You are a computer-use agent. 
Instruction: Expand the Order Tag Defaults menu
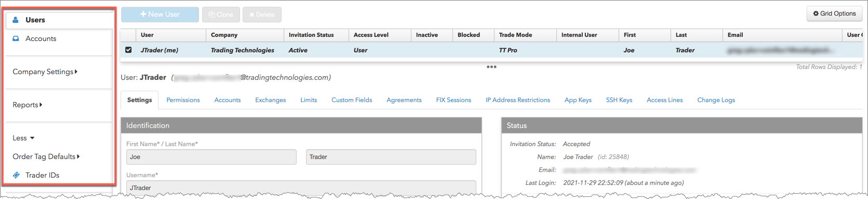pyautogui.click(x=46, y=157)
